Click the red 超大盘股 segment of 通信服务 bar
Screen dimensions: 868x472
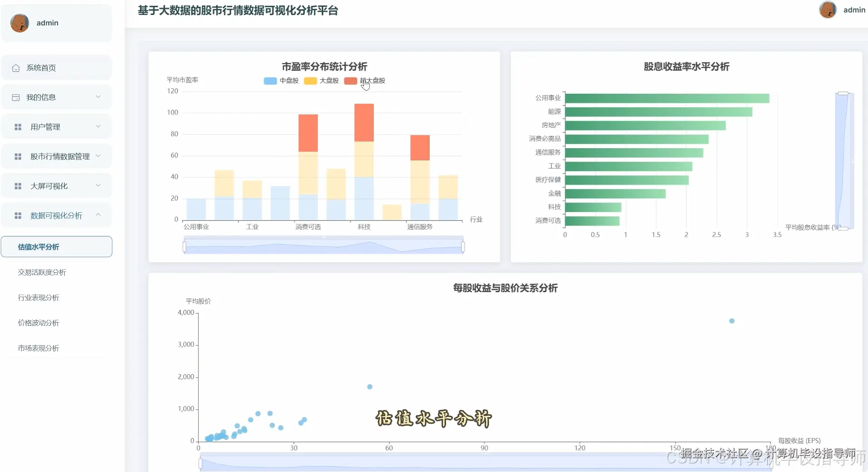[x=420, y=148]
